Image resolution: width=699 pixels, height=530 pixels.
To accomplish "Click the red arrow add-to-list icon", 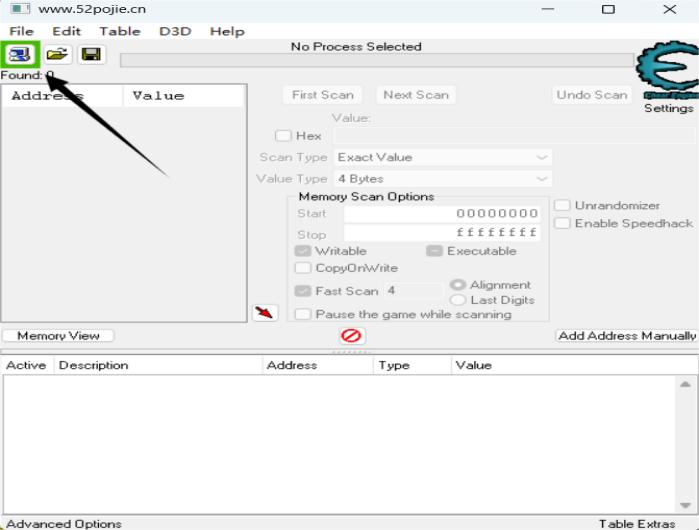I will click(264, 313).
